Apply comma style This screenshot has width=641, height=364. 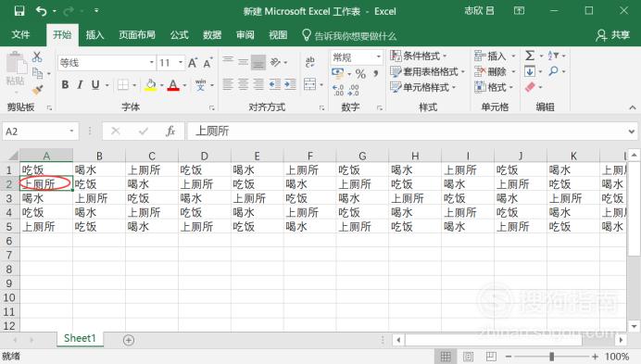(x=375, y=74)
